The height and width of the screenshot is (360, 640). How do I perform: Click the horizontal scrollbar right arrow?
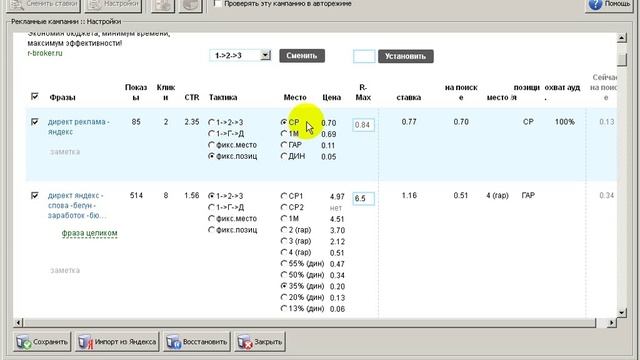pyautogui.click(x=611, y=323)
